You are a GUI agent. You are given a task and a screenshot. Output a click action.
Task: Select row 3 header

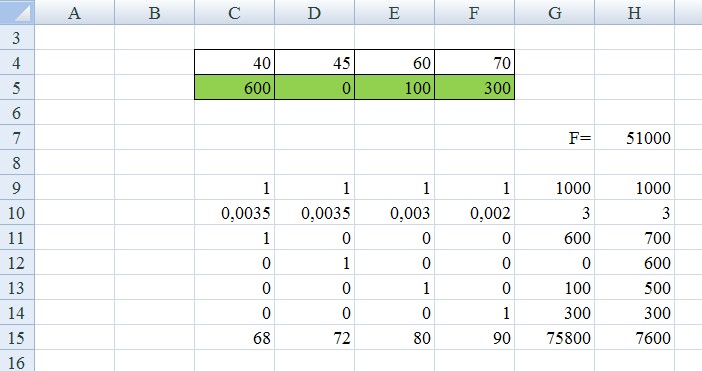tap(17, 37)
